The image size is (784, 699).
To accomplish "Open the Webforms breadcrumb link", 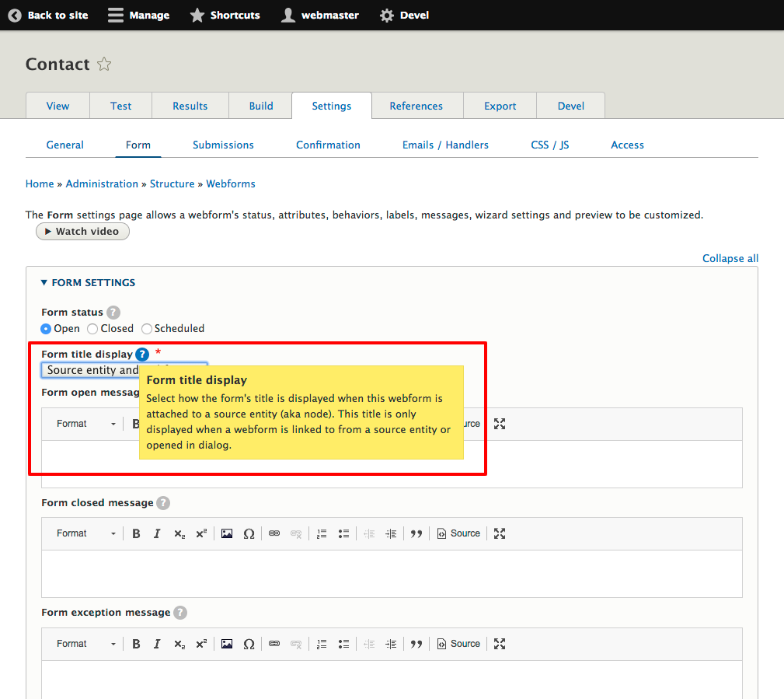I will coord(230,183).
